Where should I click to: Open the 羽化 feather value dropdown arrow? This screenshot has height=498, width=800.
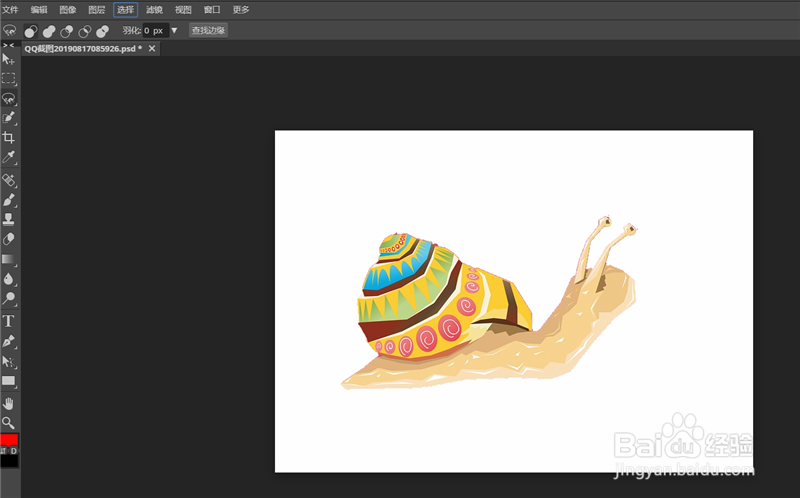click(x=174, y=31)
